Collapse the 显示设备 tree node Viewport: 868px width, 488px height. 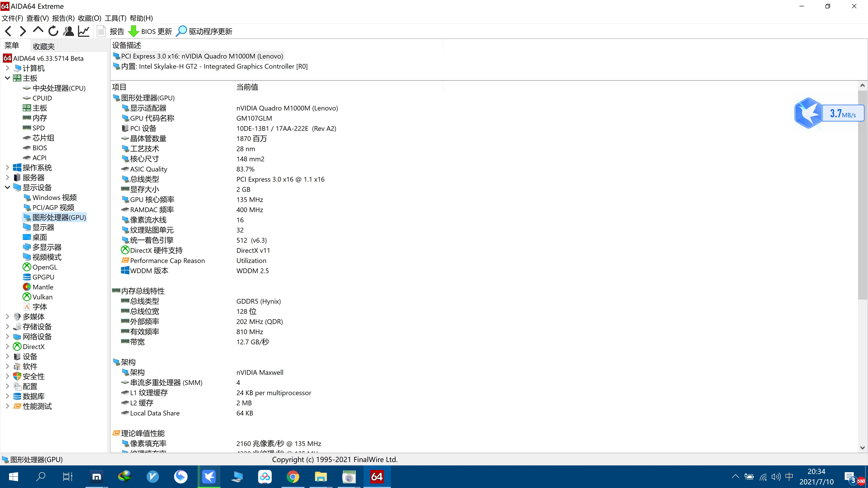coord(7,188)
